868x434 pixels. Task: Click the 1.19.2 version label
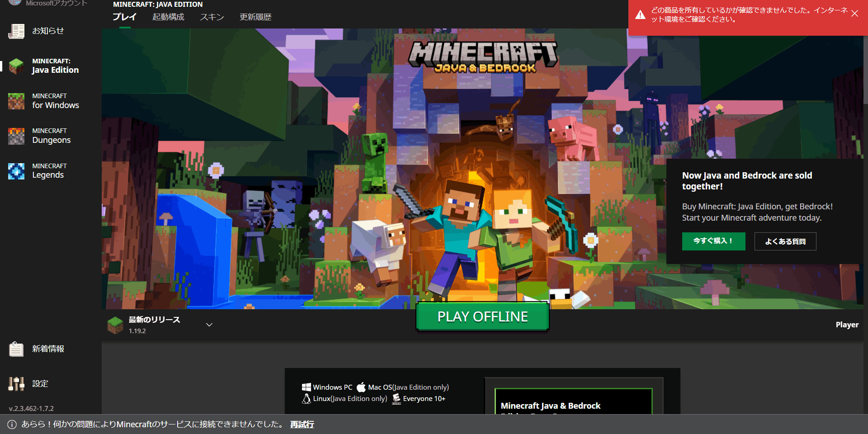[x=137, y=331]
